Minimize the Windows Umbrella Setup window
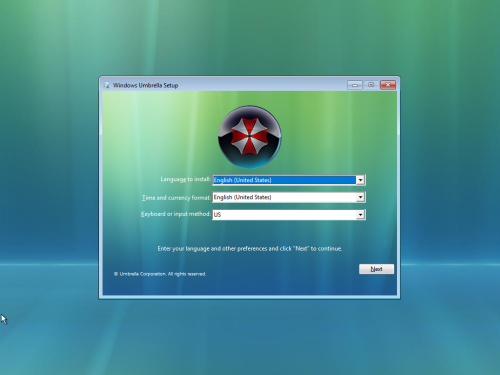Image resolution: width=500 pixels, height=375 pixels. 355,85
